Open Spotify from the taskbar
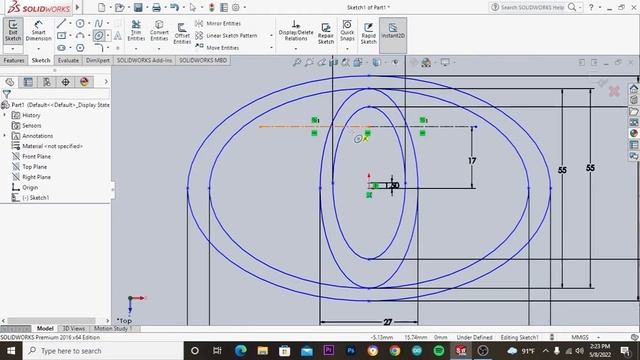 439,351
